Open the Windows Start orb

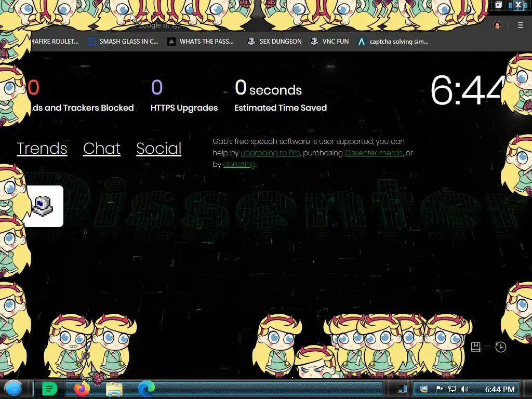click(x=14, y=389)
